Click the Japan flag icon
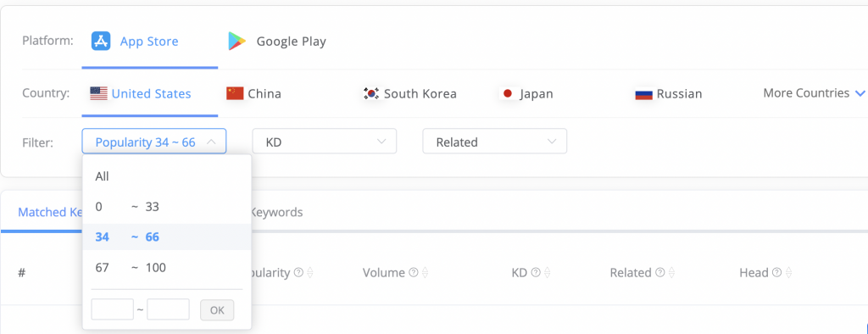The width and height of the screenshot is (868, 334). click(507, 93)
